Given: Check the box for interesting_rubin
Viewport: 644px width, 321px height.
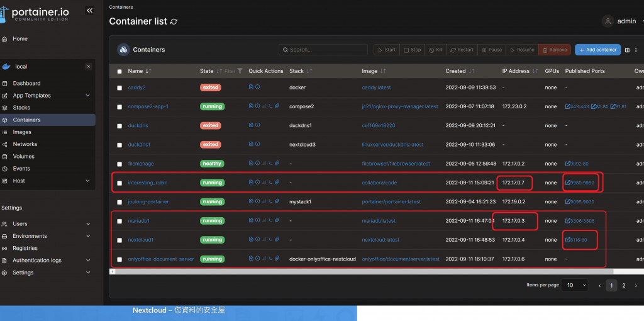Looking at the screenshot, I should coord(119,183).
